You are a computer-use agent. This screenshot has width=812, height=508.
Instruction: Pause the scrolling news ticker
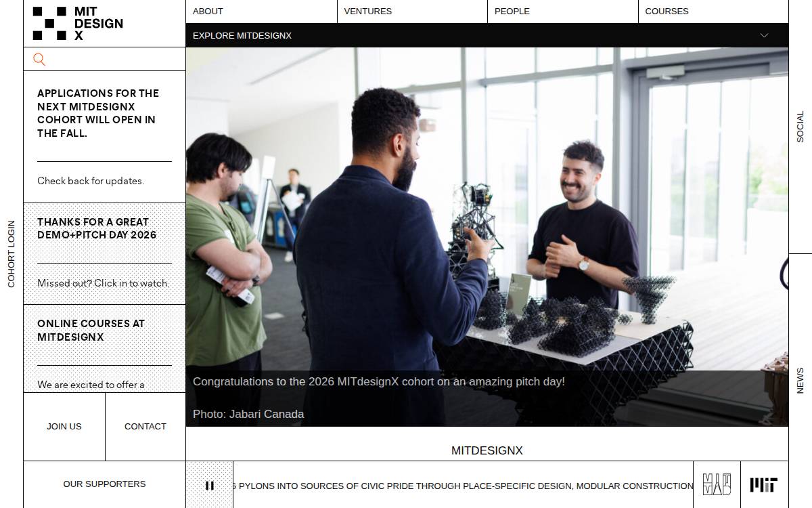click(x=210, y=485)
